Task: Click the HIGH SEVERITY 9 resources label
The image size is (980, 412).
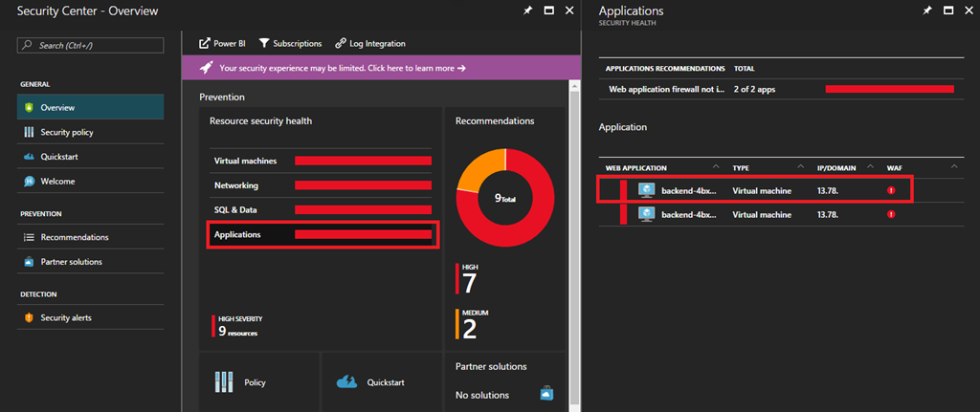Action: [237, 326]
